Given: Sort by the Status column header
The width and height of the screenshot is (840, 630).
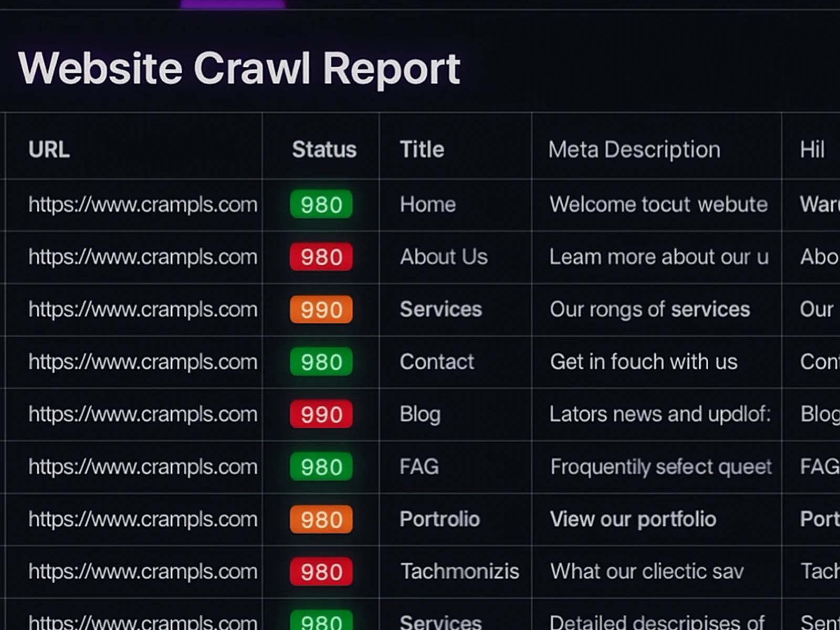Looking at the screenshot, I should point(324,150).
